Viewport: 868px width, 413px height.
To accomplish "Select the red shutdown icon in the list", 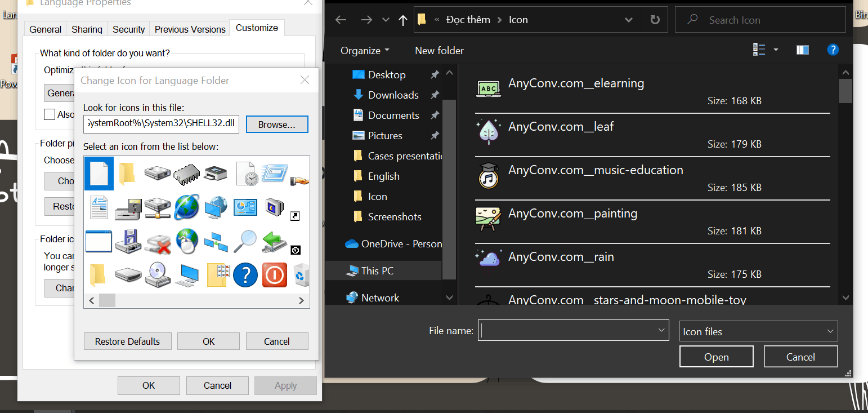I will click(275, 275).
